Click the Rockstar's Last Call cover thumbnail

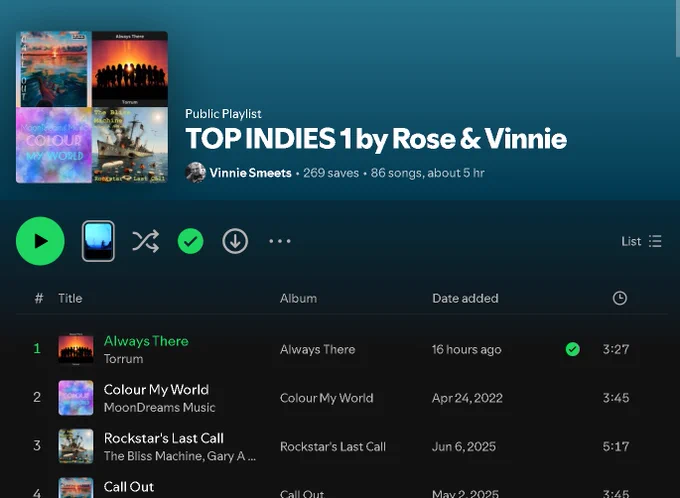coord(76,446)
